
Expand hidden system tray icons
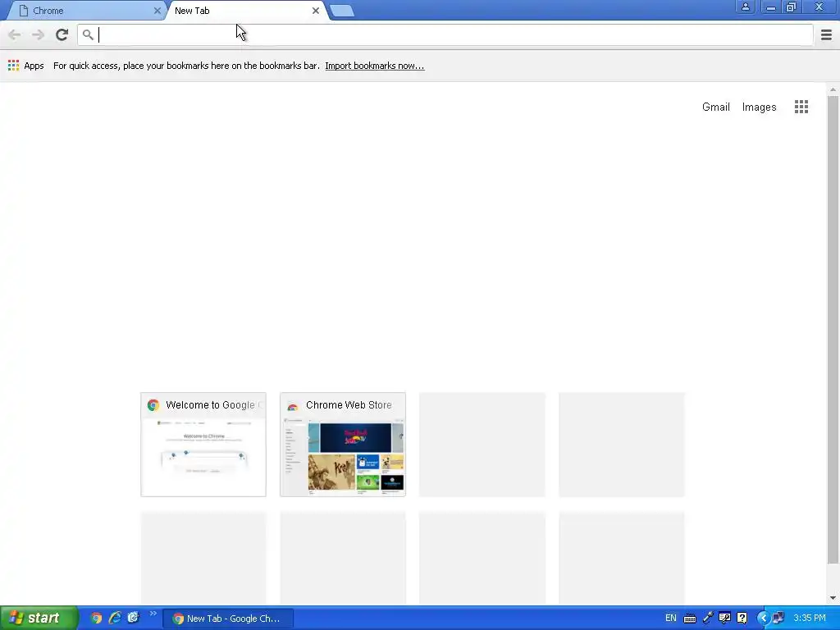764,619
